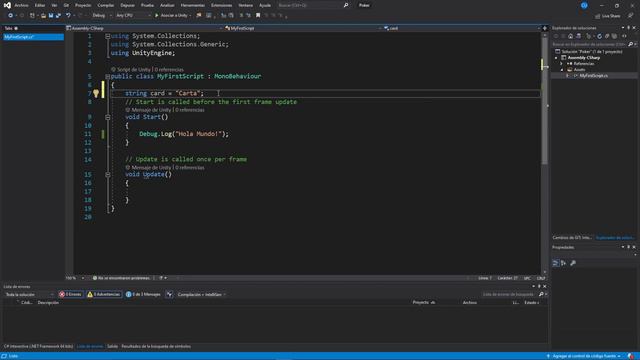Select the Lista de errores bottom tab
The image size is (640, 360).
[90, 347]
